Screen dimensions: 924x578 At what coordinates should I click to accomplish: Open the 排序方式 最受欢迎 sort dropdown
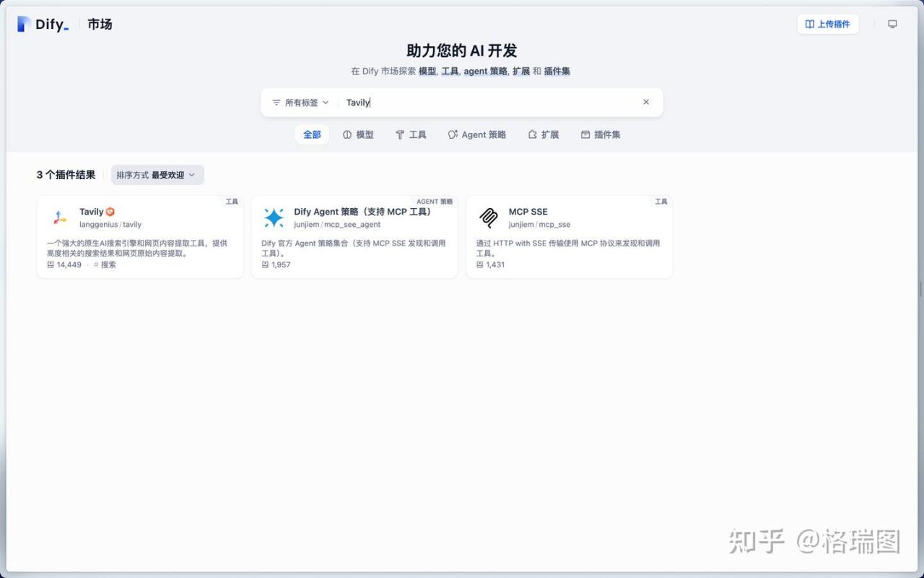[157, 175]
